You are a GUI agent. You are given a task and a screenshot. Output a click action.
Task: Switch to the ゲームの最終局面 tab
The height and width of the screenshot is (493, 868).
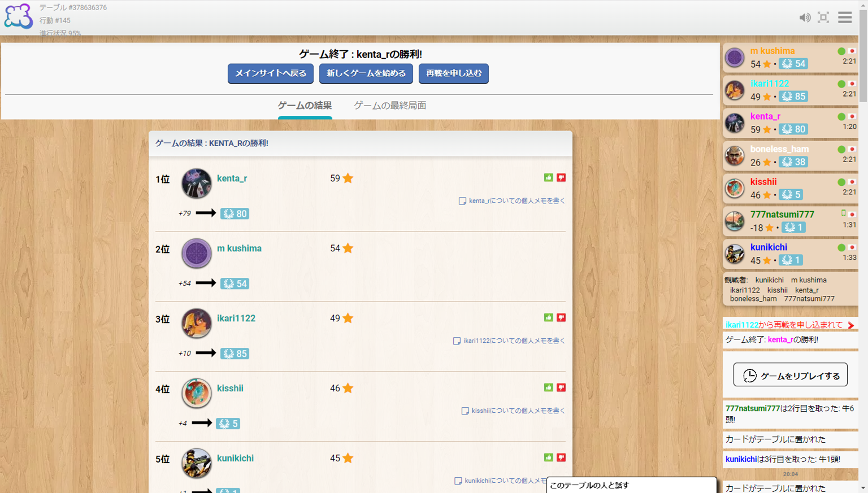coord(390,106)
